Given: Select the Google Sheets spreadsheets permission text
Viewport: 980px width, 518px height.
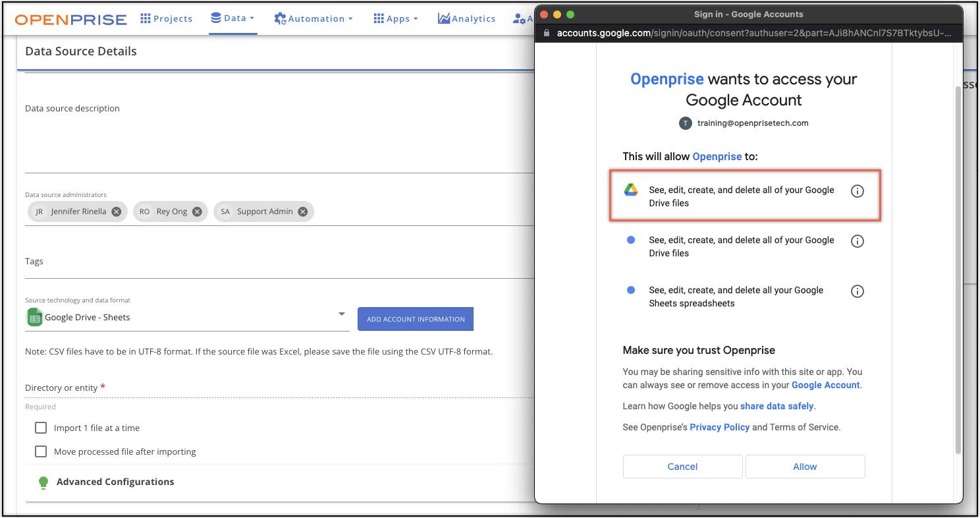Looking at the screenshot, I should coord(736,297).
